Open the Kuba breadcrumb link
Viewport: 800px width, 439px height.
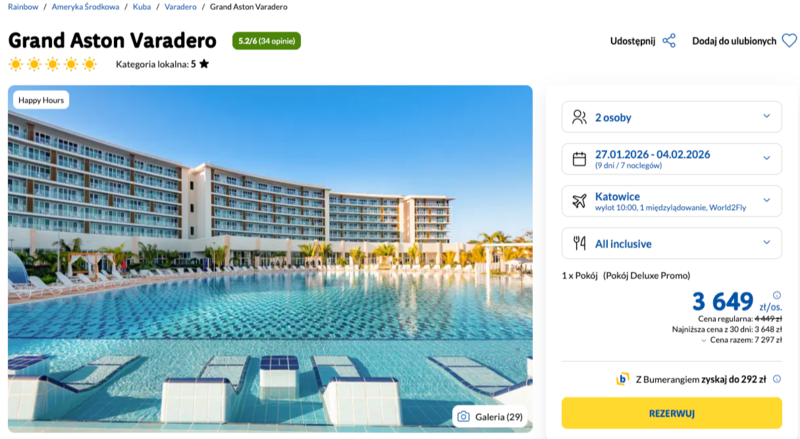pyautogui.click(x=142, y=7)
